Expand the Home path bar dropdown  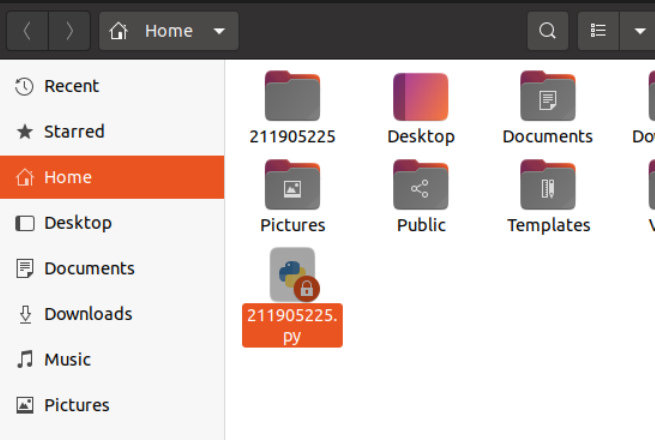tap(219, 31)
